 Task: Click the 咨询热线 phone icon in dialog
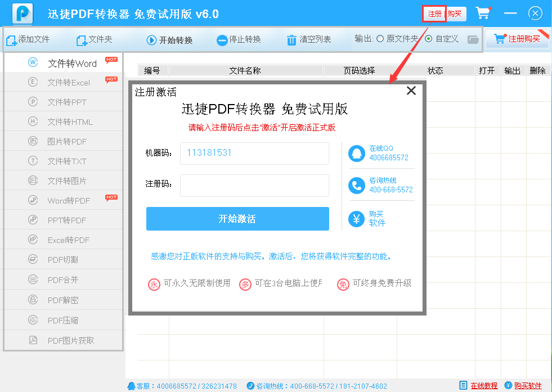point(357,186)
